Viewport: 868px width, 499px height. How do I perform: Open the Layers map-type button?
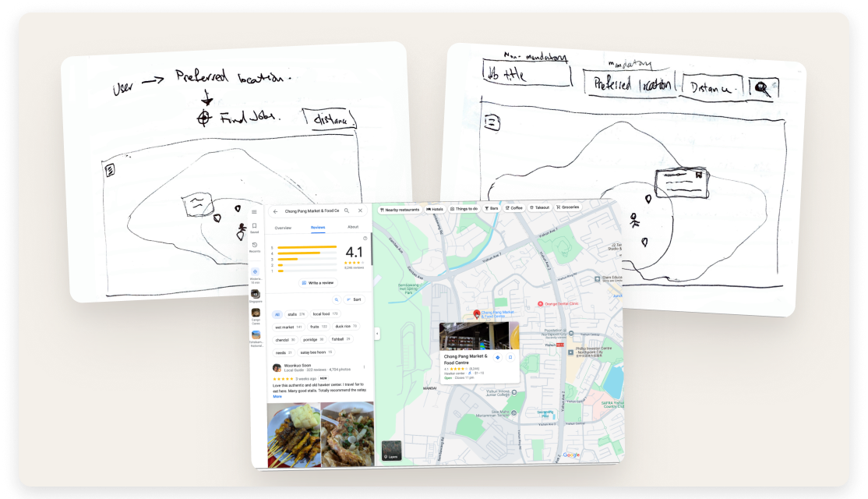tap(391, 450)
